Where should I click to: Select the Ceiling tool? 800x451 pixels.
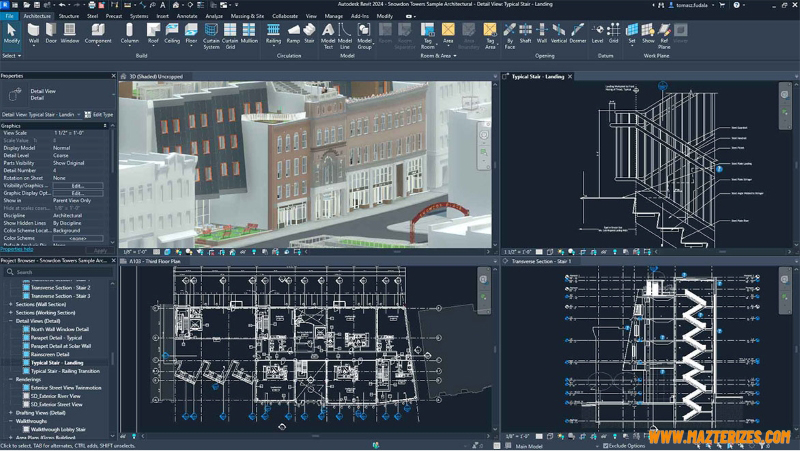[x=172, y=34]
